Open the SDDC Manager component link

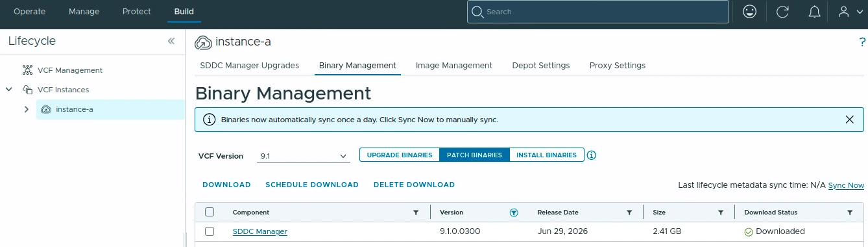[x=260, y=231]
